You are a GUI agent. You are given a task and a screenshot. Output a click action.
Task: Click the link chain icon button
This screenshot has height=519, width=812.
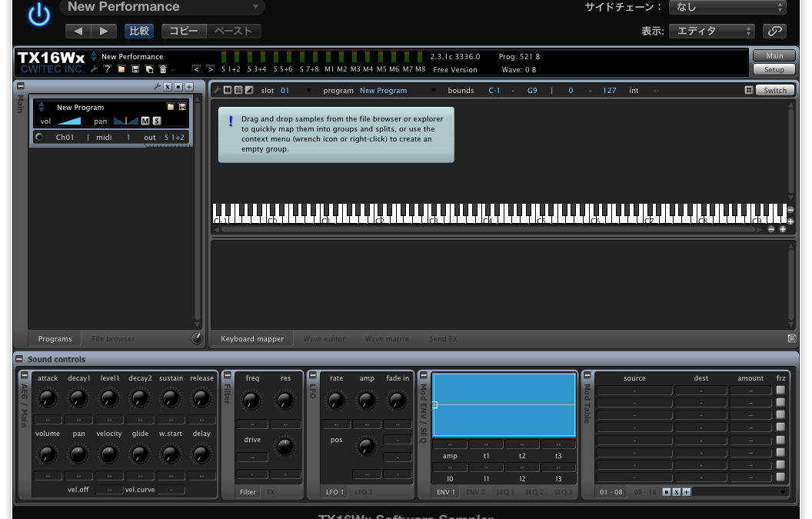(774, 31)
